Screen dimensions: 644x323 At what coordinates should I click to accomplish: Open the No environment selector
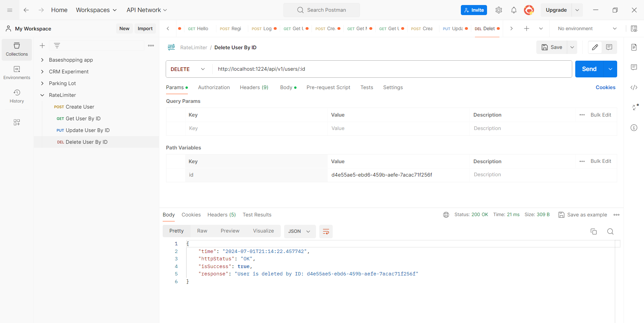(587, 28)
